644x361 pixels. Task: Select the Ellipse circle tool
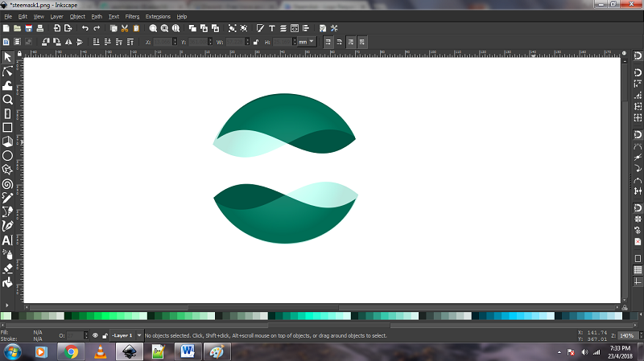[7, 156]
